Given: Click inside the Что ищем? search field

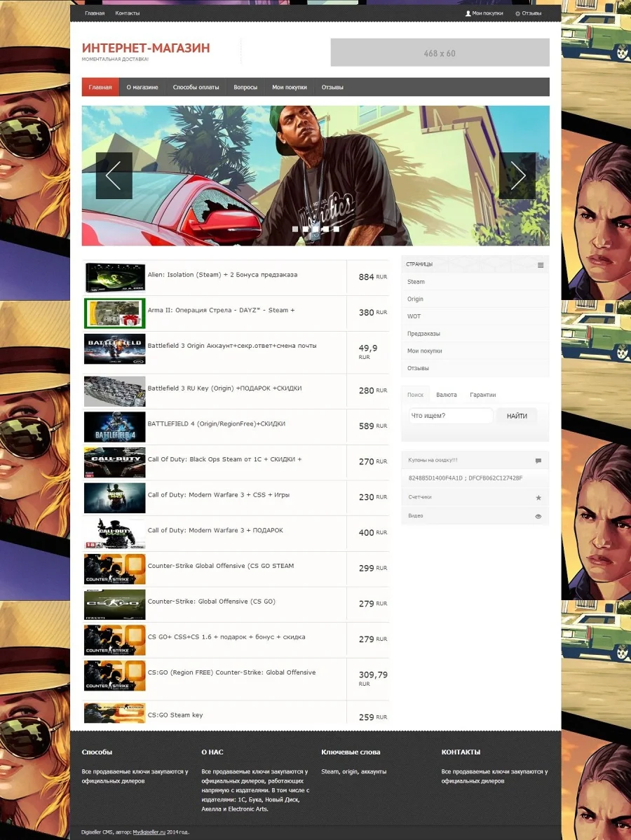Looking at the screenshot, I should (x=449, y=415).
